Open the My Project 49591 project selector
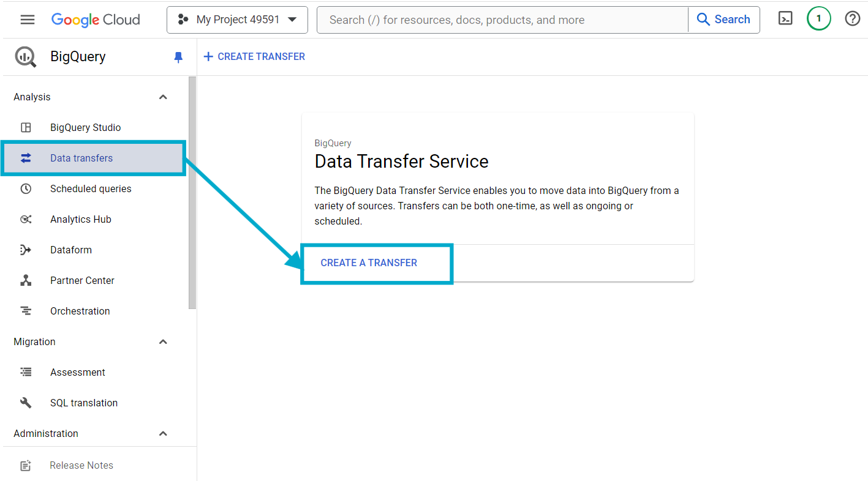The height and width of the screenshot is (481, 868). (x=237, y=20)
